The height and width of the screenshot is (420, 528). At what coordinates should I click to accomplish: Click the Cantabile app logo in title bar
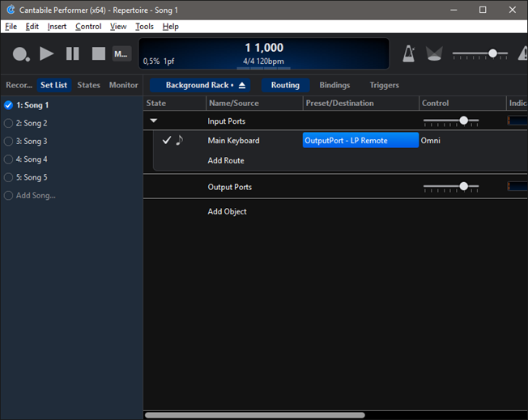tap(11, 10)
